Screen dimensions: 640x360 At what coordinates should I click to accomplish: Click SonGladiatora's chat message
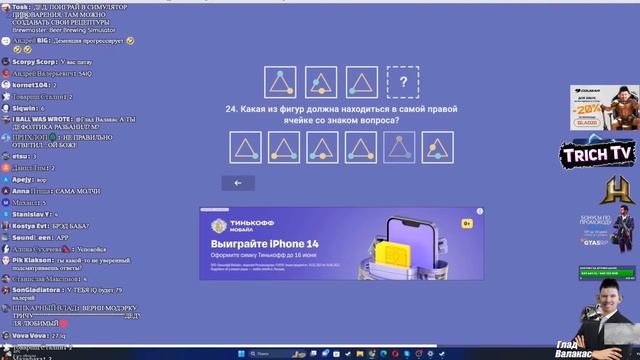pos(67,294)
